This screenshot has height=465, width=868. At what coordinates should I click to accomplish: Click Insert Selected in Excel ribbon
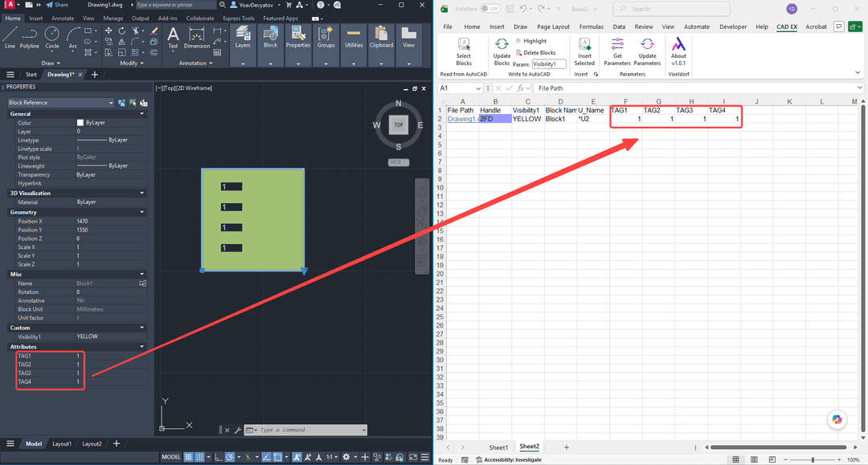tap(584, 51)
